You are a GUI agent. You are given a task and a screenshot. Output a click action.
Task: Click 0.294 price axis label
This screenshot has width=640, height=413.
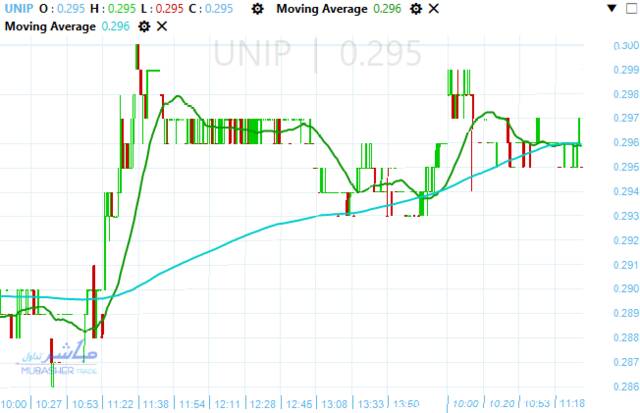[626, 191]
